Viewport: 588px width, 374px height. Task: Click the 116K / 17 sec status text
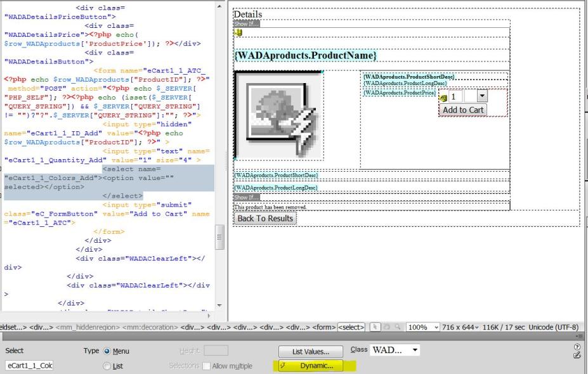[503, 327]
